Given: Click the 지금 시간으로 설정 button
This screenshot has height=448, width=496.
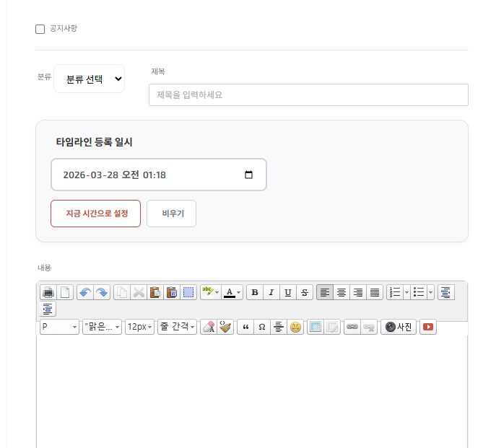Looking at the screenshot, I should coord(95,214).
